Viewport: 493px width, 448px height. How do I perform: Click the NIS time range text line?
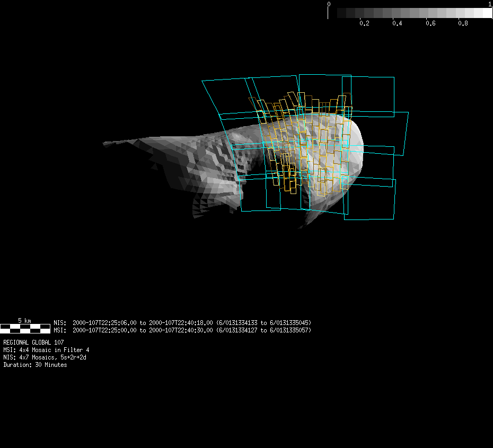(x=182, y=322)
